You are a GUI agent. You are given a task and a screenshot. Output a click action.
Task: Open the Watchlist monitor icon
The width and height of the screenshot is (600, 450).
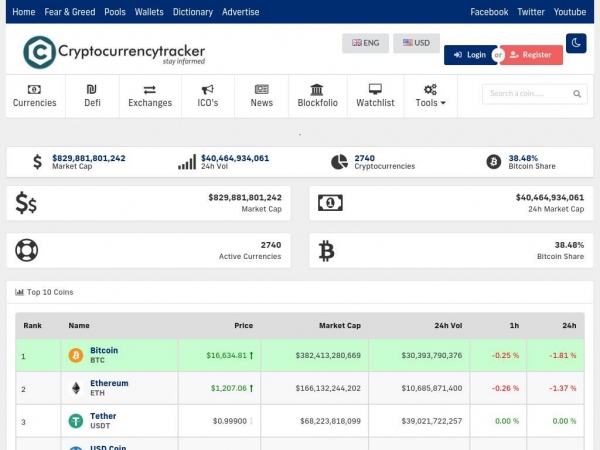pos(375,90)
